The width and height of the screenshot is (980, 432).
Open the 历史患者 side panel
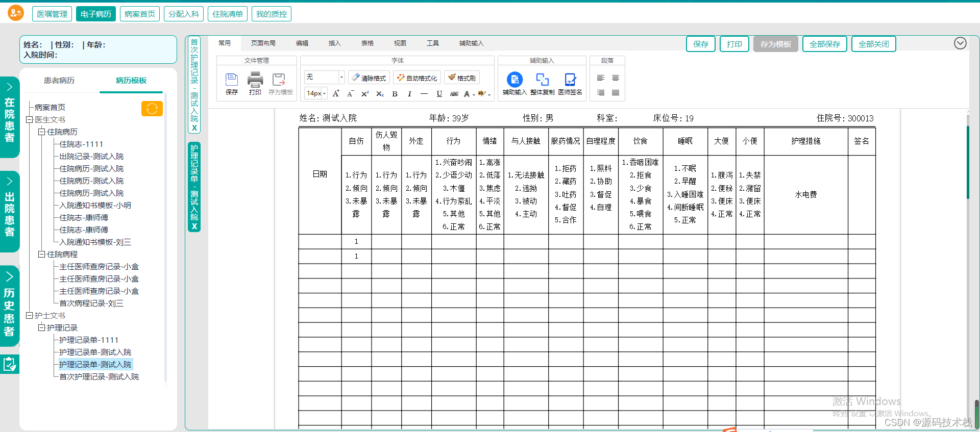click(x=10, y=306)
